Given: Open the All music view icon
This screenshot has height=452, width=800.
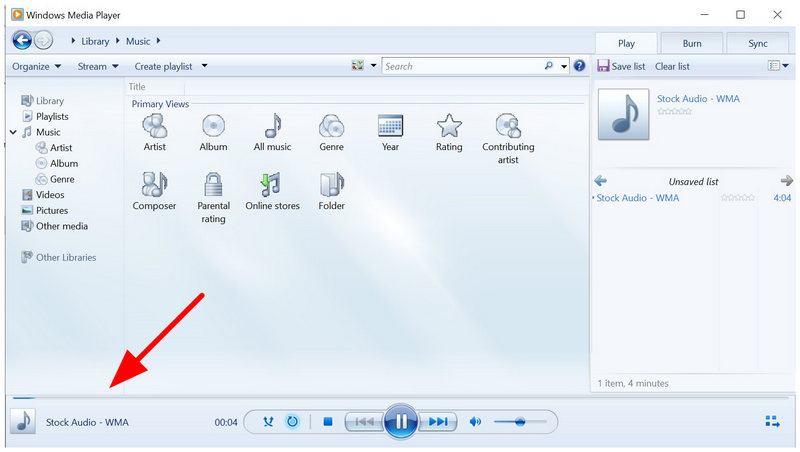Looking at the screenshot, I should pos(273,125).
